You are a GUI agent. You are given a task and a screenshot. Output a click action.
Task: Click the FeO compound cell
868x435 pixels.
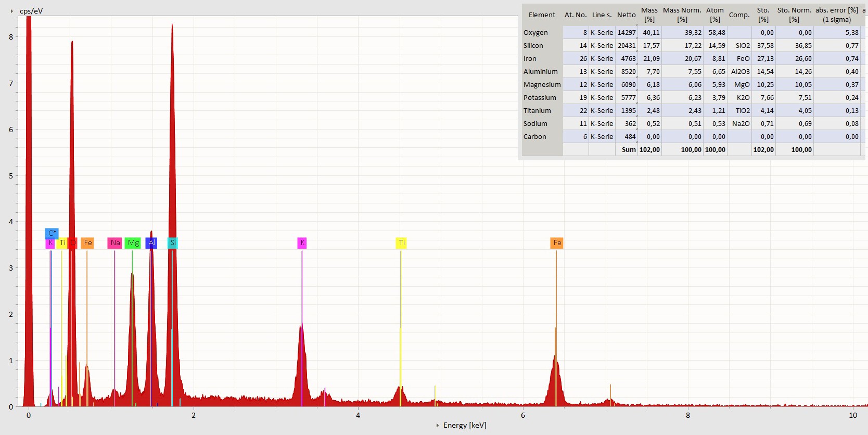coord(743,59)
